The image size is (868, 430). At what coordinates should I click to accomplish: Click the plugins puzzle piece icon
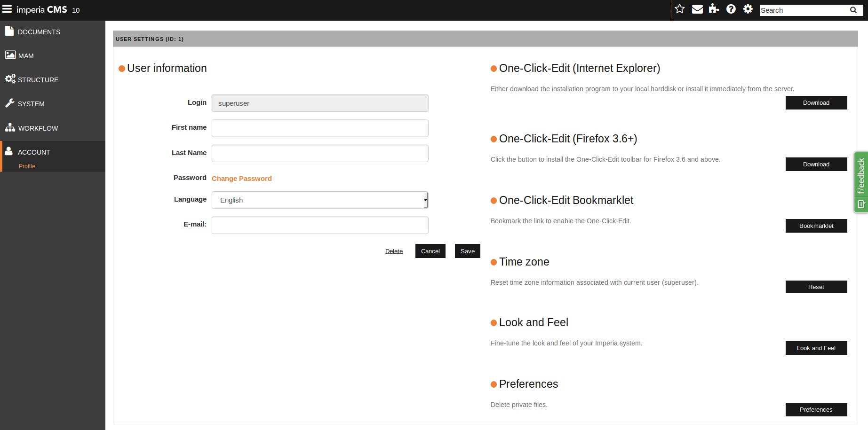[714, 9]
